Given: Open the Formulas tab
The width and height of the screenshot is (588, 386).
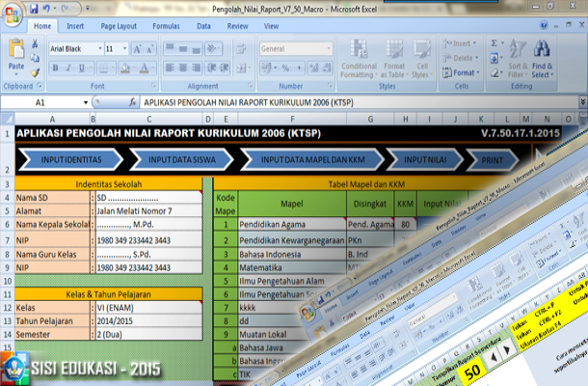Looking at the screenshot, I should [x=166, y=26].
